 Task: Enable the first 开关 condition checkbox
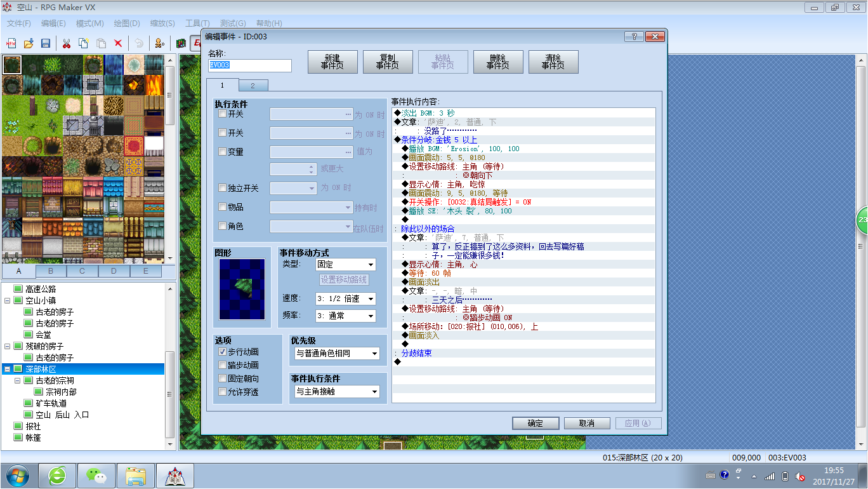coord(222,114)
